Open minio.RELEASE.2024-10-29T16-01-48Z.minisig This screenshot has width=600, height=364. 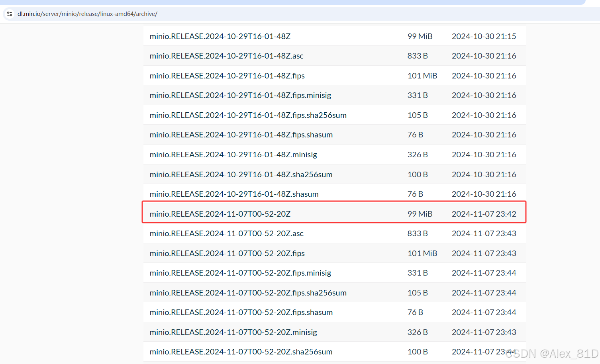[233, 155]
